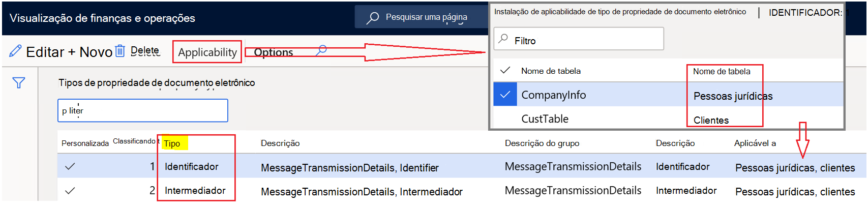Open the Descrição do grupo column header

coord(542,143)
